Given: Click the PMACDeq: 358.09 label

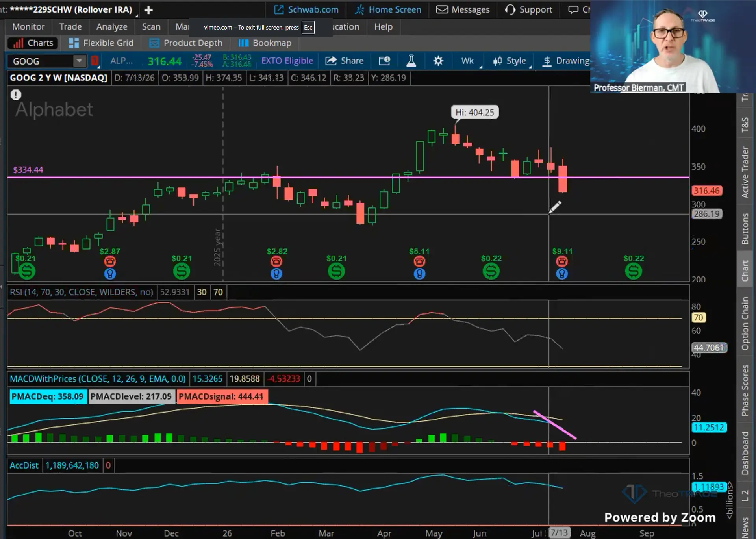Looking at the screenshot, I should (x=47, y=396).
